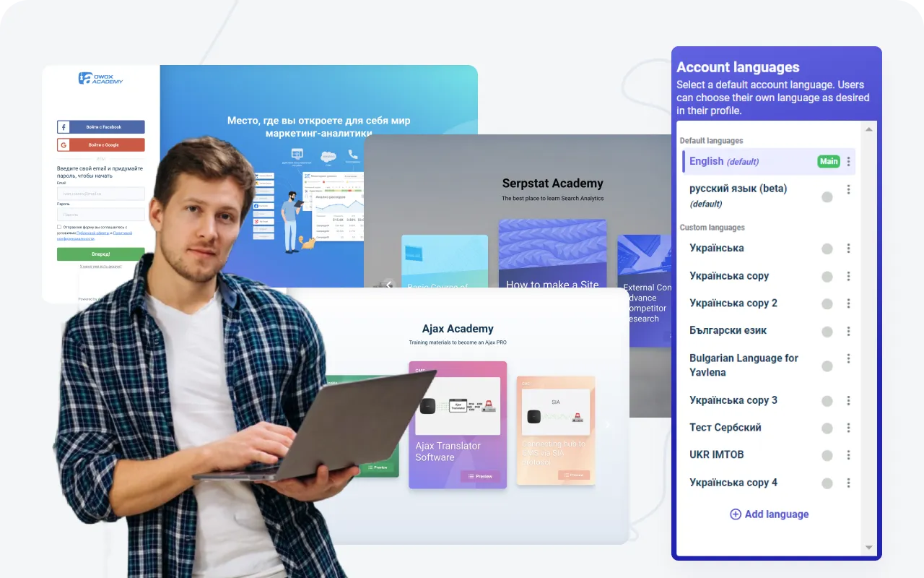Preview the Connecting hub to CMS via SIA course
Viewport: 924px width, 578px height.
(x=574, y=475)
